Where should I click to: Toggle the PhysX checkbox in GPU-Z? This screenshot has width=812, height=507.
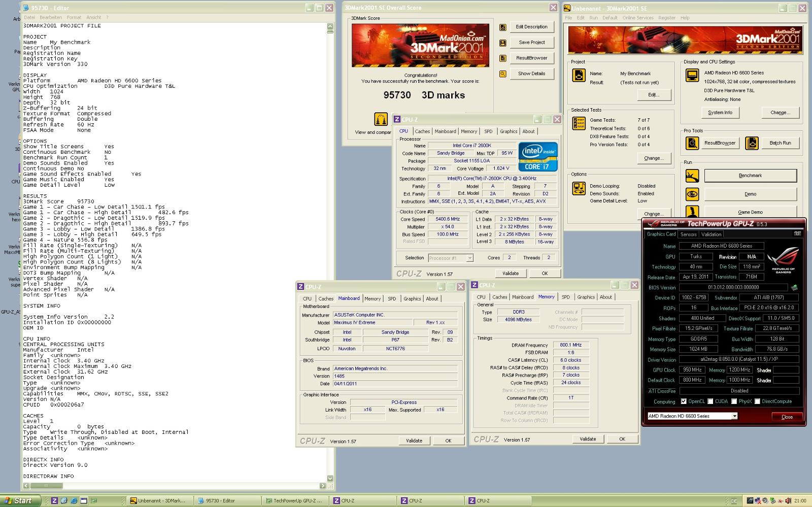tap(734, 401)
